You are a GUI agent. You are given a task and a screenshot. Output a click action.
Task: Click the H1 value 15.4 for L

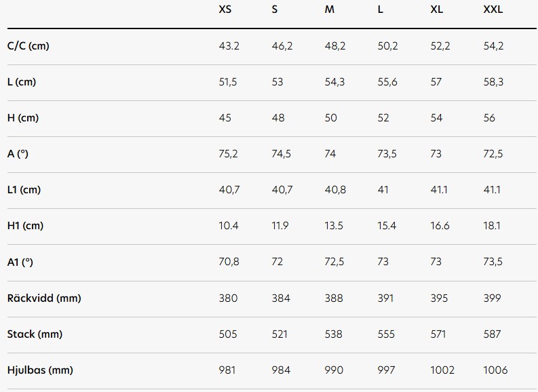point(387,226)
